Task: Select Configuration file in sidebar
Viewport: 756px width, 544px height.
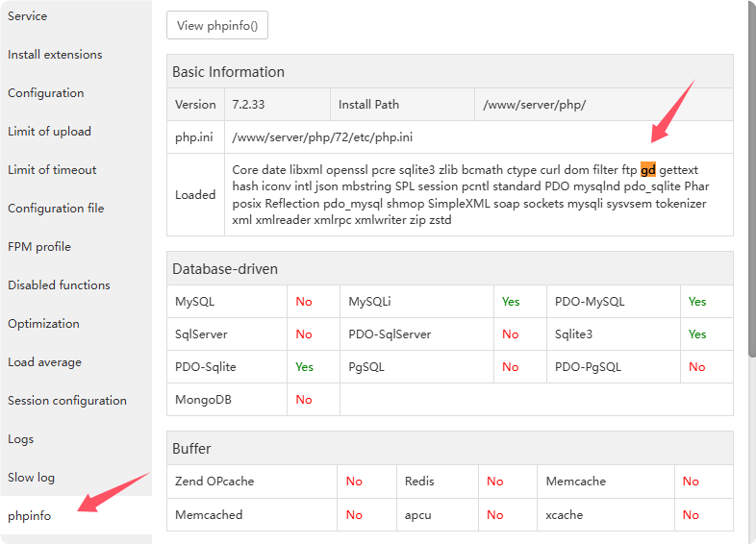Action: (56, 209)
